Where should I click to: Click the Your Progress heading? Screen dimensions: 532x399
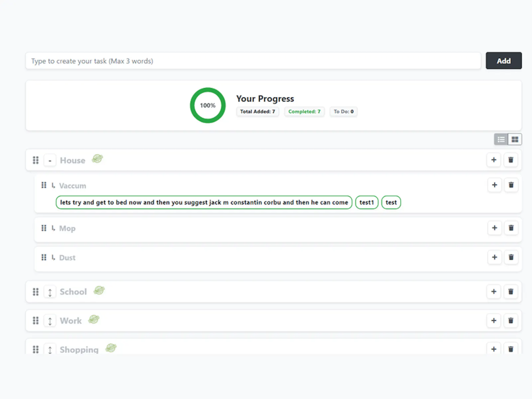(265, 99)
